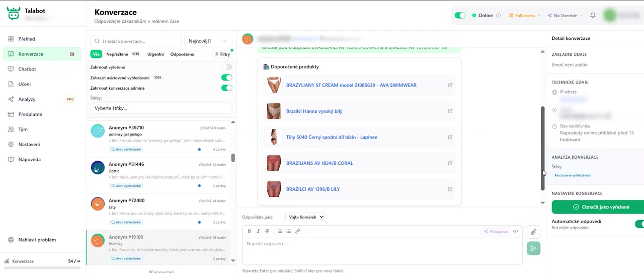Insert a link using the link icon

coord(297,231)
